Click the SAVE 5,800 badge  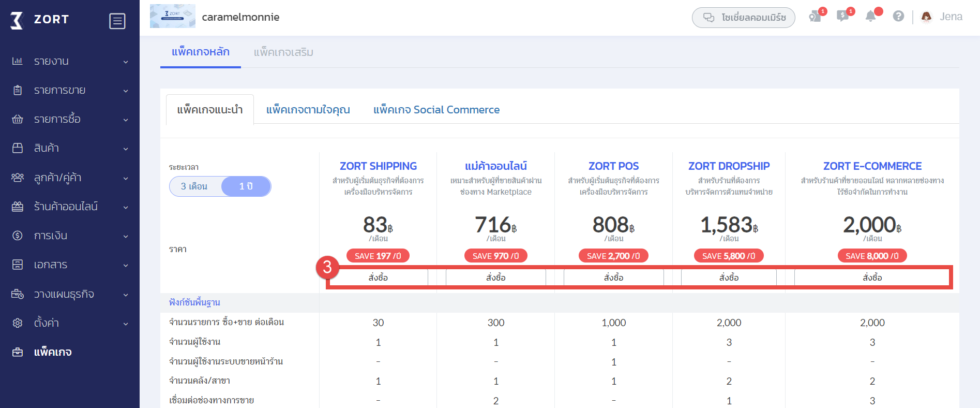point(729,256)
